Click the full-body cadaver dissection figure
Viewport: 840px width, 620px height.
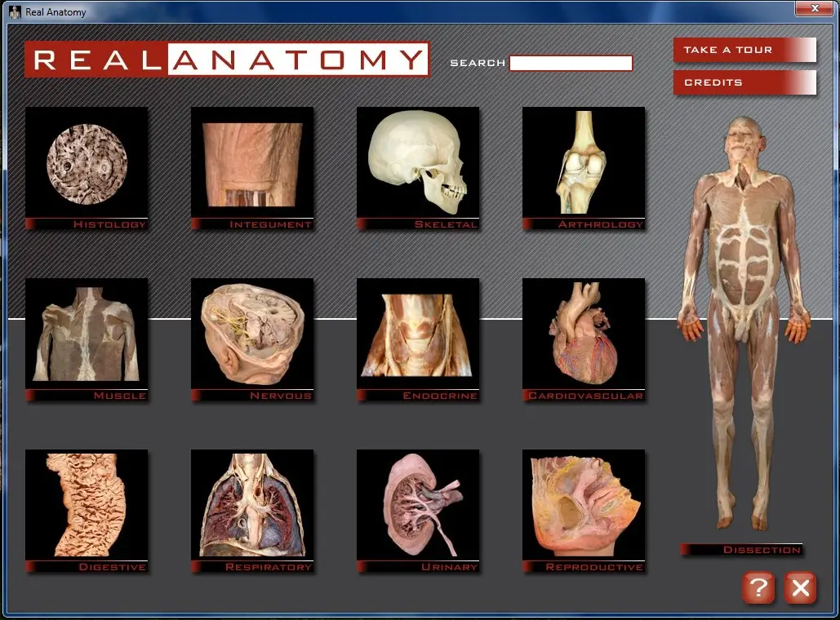(744, 321)
